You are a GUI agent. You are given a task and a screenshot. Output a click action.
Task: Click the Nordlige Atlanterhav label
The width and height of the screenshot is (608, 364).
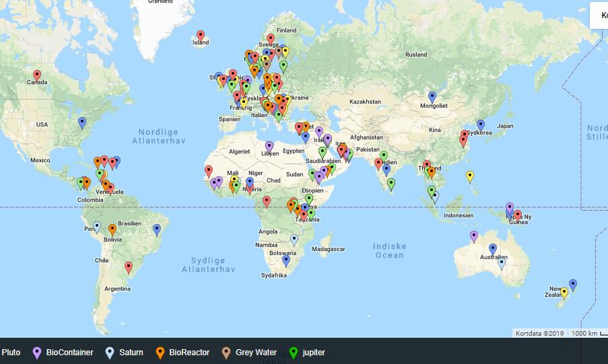coord(159,136)
